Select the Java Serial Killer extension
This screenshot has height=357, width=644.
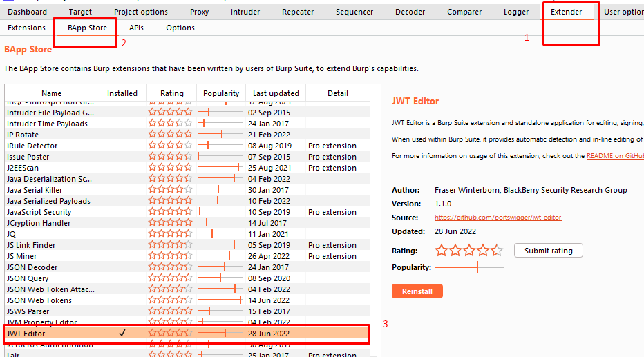click(x=187, y=190)
